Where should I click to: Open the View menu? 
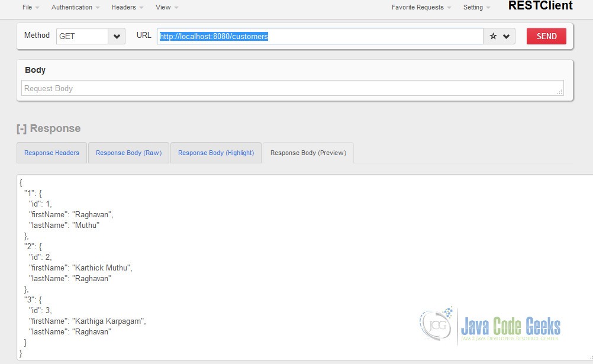click(x=167, y=7)
